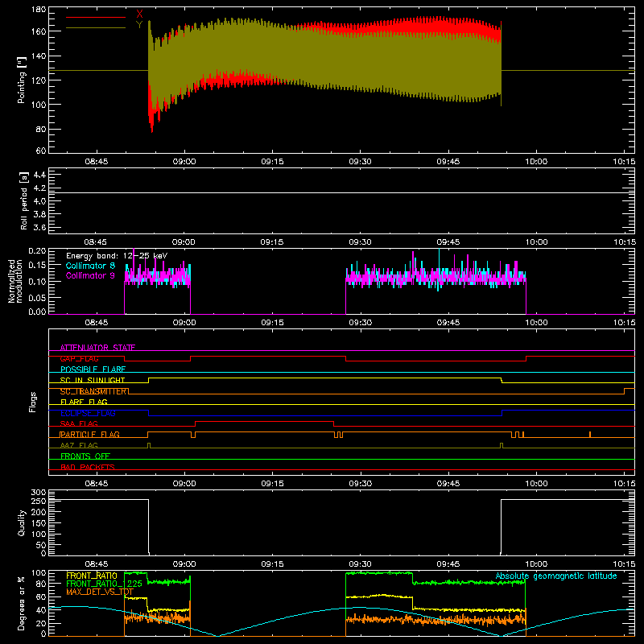The image size is (644, 644).
Task: Click the SAA_FLAG label
Action: coord(79,423)
